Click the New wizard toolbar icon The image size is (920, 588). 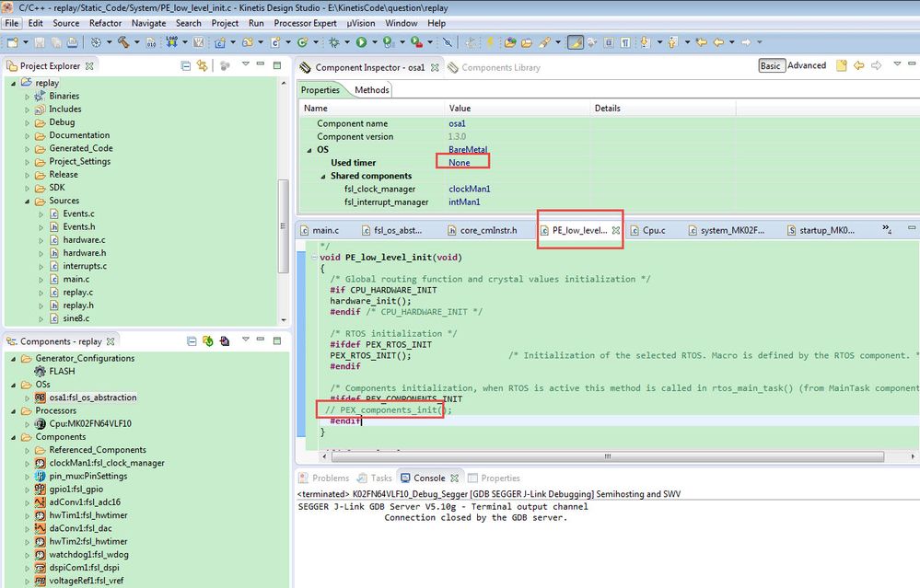[x=12, y=42]
